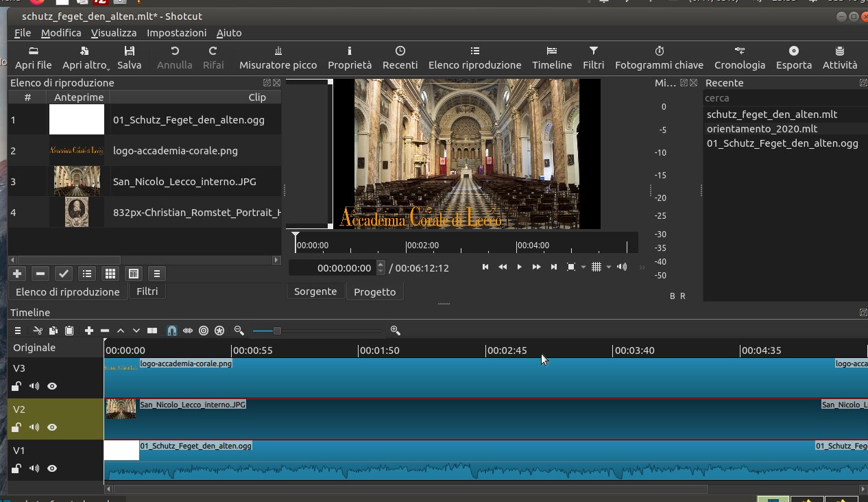Open the timeline hamburger menu
The width and height of the screenshot is (868, 502).
(18, 331)
